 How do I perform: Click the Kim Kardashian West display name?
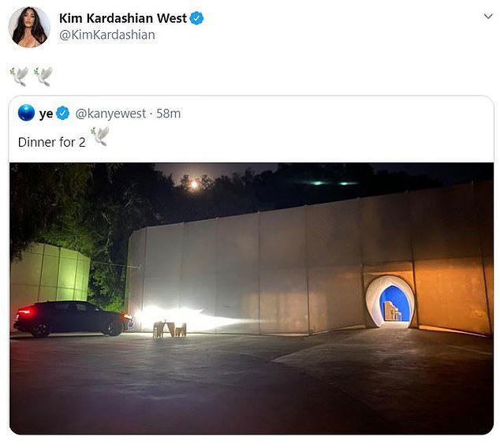click(123, 18)
